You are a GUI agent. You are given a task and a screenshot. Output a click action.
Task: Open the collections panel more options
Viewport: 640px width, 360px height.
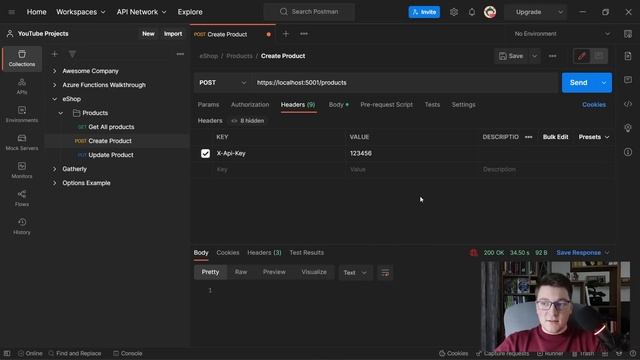(180, 54)
